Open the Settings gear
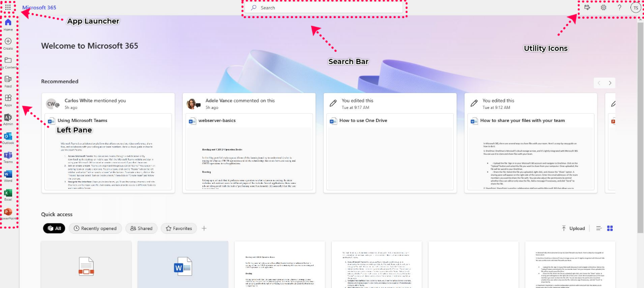 (603, 7)
